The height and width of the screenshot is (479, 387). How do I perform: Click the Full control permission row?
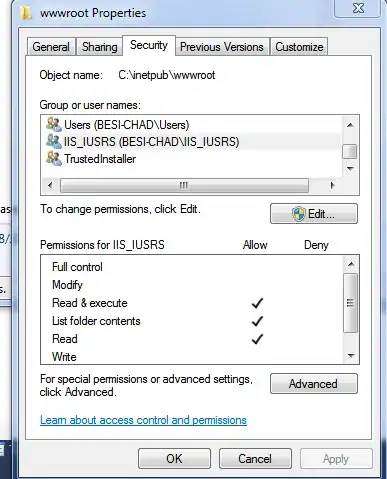[192, 267]
